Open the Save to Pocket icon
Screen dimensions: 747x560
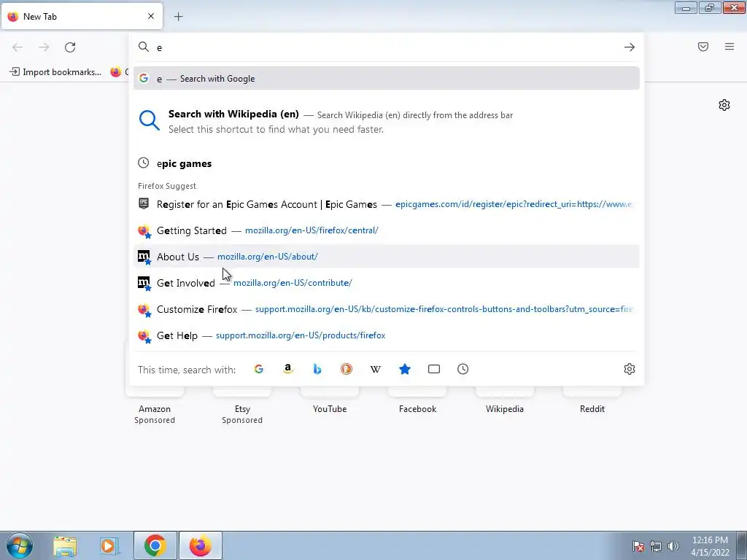click(703, 47)
